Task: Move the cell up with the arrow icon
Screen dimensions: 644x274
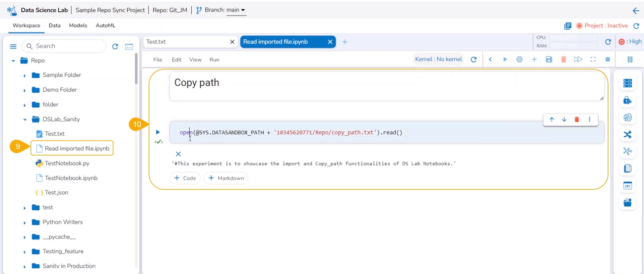Action: pyautogui.click(x=551, y=120)
